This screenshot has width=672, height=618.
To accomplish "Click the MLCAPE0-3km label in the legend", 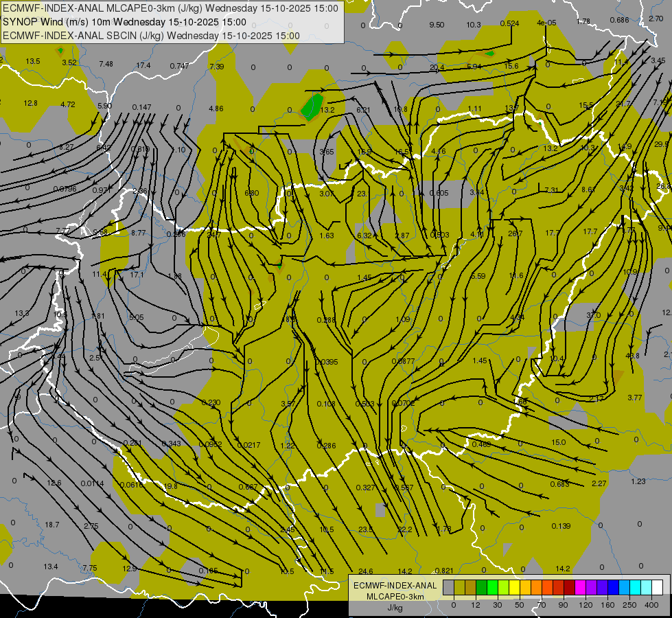I will [x=395, y=597].
